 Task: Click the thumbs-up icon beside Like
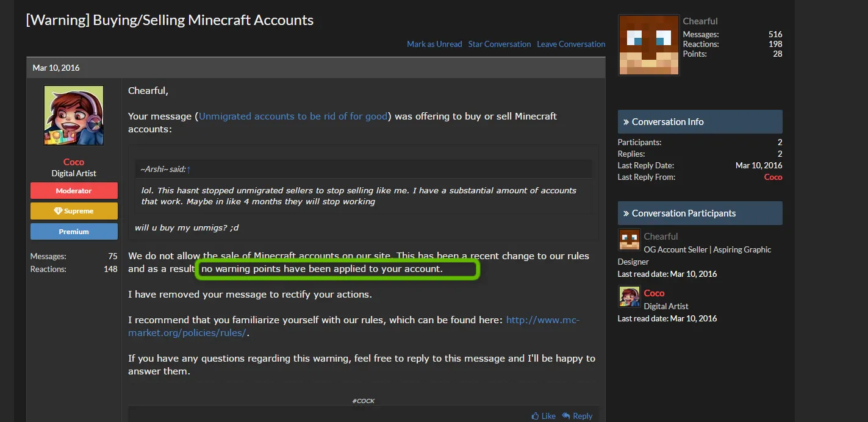(x=535, y=416)
